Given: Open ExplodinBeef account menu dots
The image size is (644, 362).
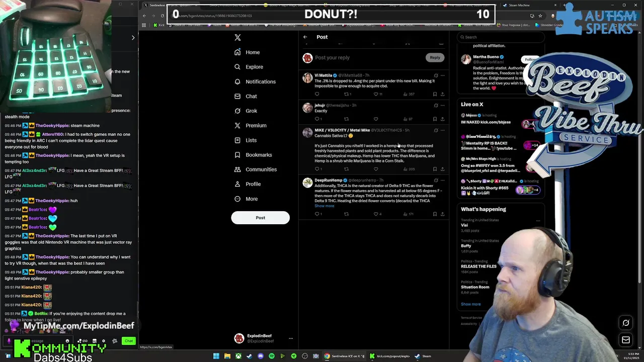Looking at the screenshot, I should tap(290, 338).
